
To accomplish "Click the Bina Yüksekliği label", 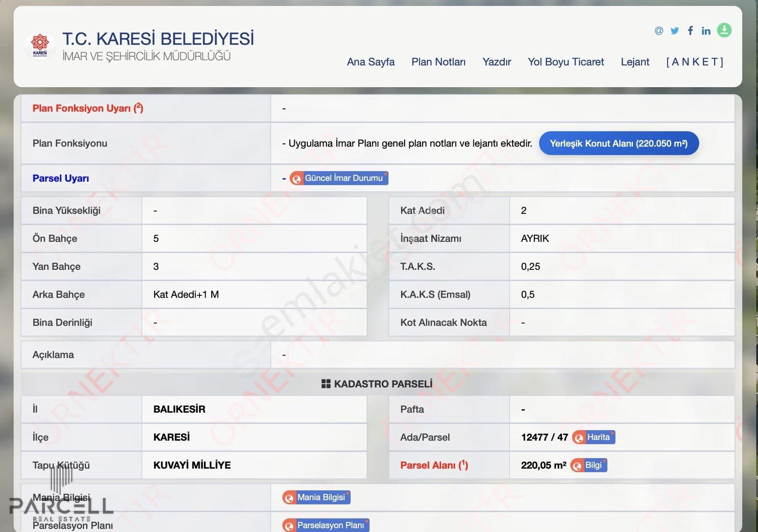I will pyautogui.click(x=66, y=211).
